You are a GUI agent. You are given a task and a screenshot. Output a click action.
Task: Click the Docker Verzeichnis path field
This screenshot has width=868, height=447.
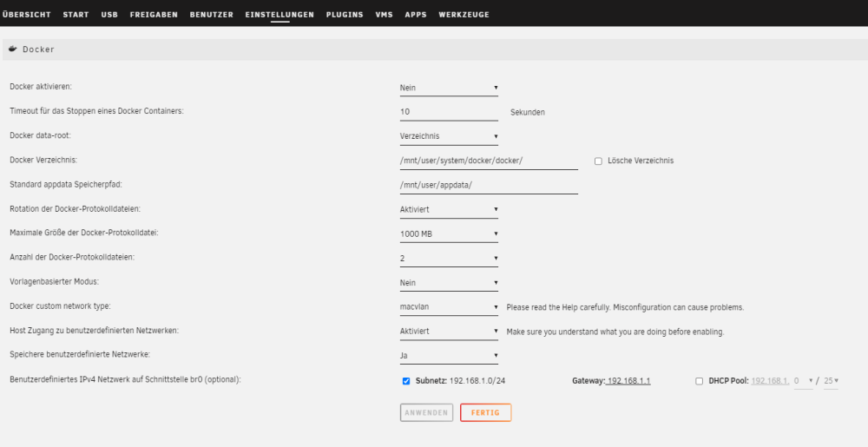click(489, 161)
